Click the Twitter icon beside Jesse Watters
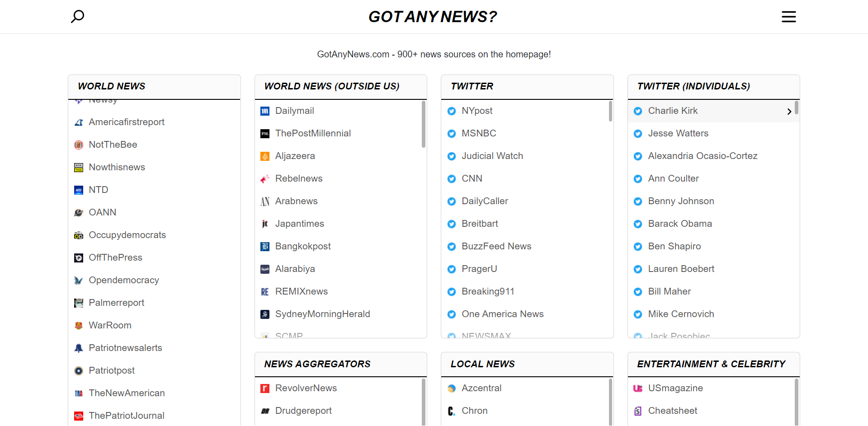Viewport: 868px width, 426px height. point(638,134)
